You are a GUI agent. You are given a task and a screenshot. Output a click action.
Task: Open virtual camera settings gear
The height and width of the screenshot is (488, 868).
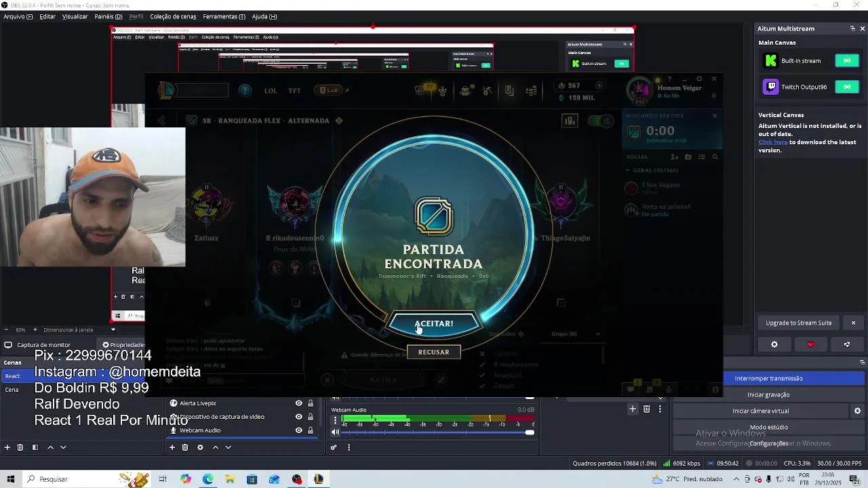point(857,411)
